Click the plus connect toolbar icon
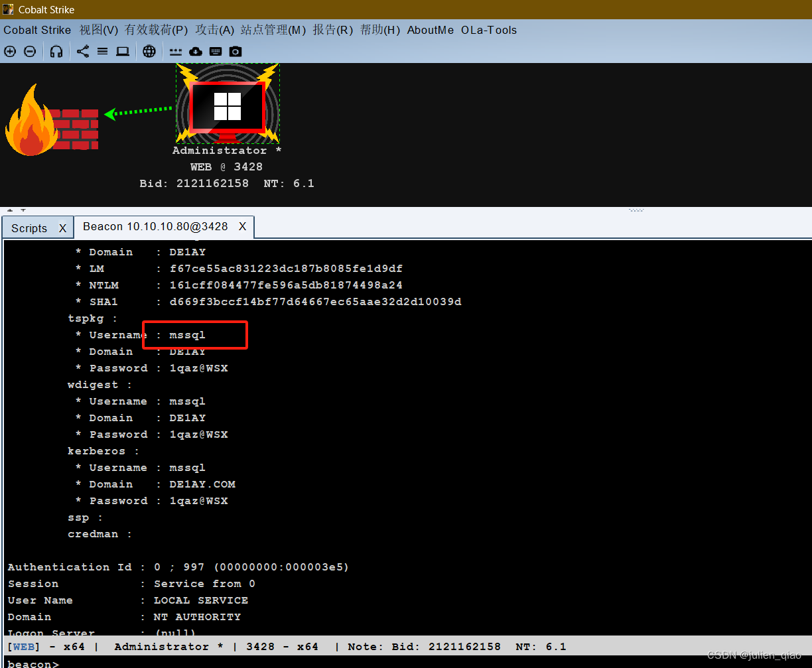 click(x=10, y=51)
